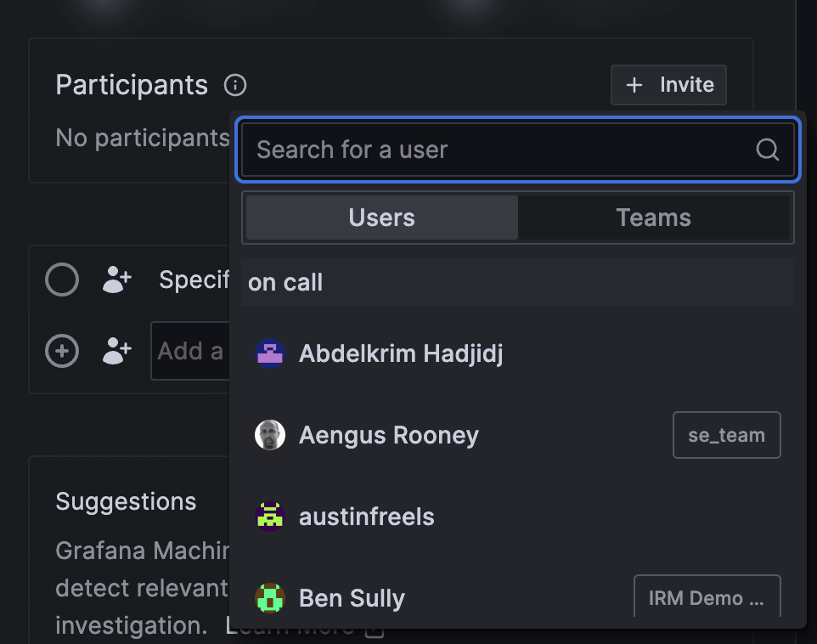The width and height of the screenshot is (817, 644).
Task: Click the Participants info icon
Action: 235,85
